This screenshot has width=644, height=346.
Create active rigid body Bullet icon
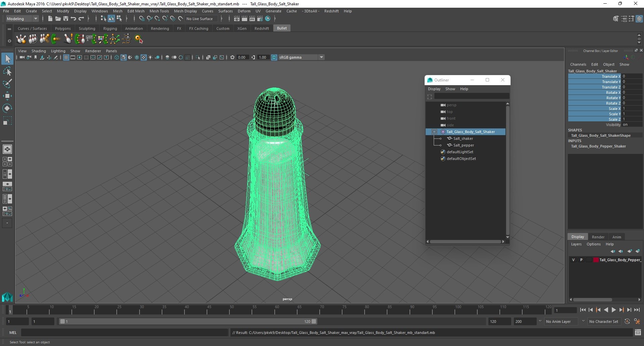coord(21,39)
